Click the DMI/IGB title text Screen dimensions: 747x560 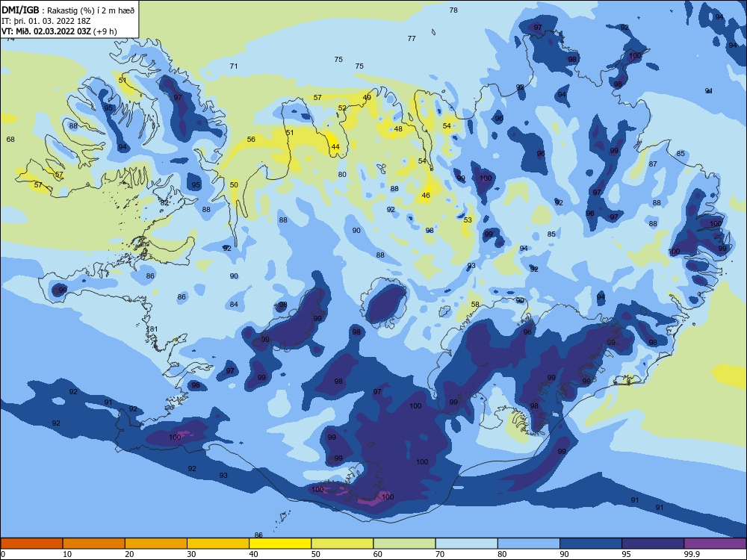tap(20, 10)
